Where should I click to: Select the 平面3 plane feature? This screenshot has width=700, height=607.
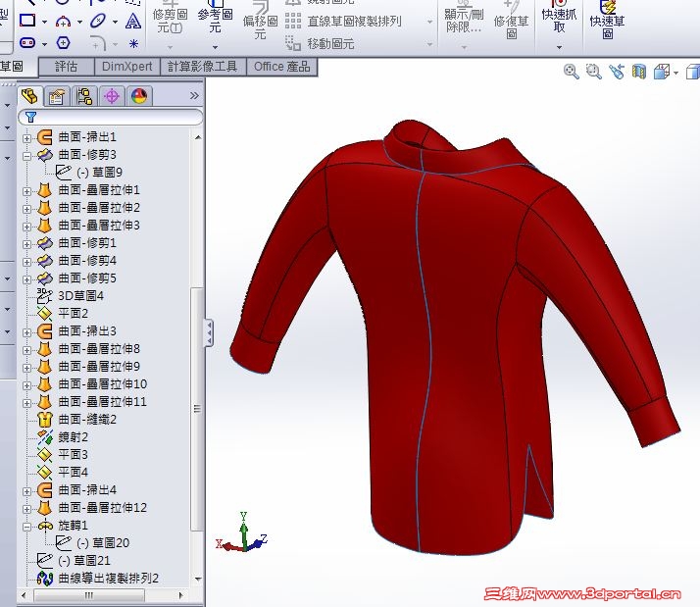[x=74, y=455]
